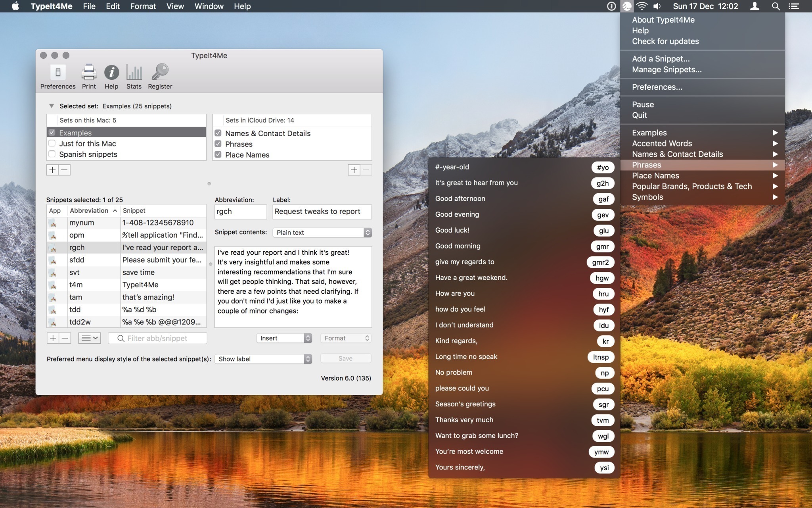Insert the Kind regards, phrase
The width and height of the screenshot is (812, 508).
[x=524, y=341]
